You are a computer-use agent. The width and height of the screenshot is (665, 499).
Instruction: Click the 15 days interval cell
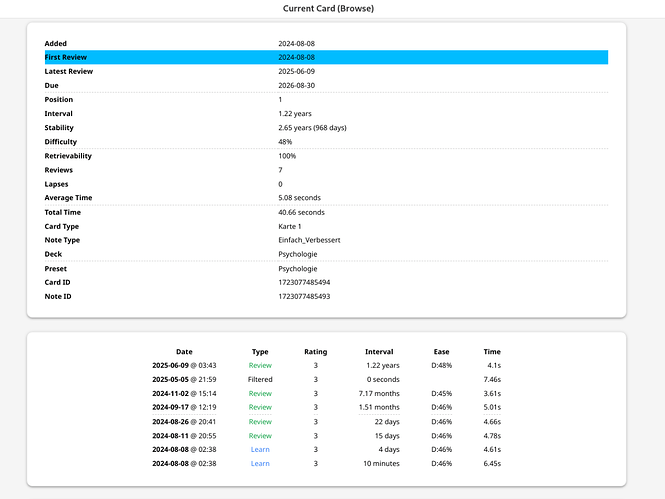click(387, 436)
